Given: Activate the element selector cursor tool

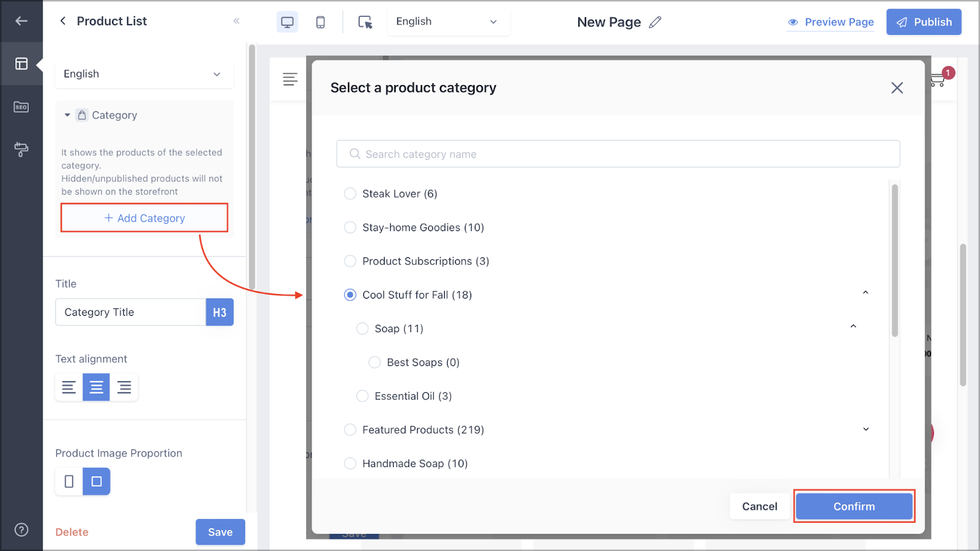Looking at the screenshot, I should [x=365, y=22].
